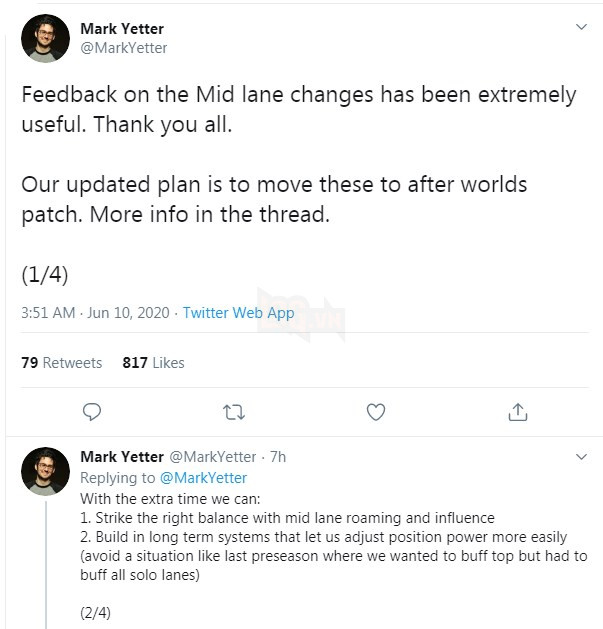The image size is (603, 629).
Task: Expand the reply tweet's chevron menu
Action: tap(581, 456)
